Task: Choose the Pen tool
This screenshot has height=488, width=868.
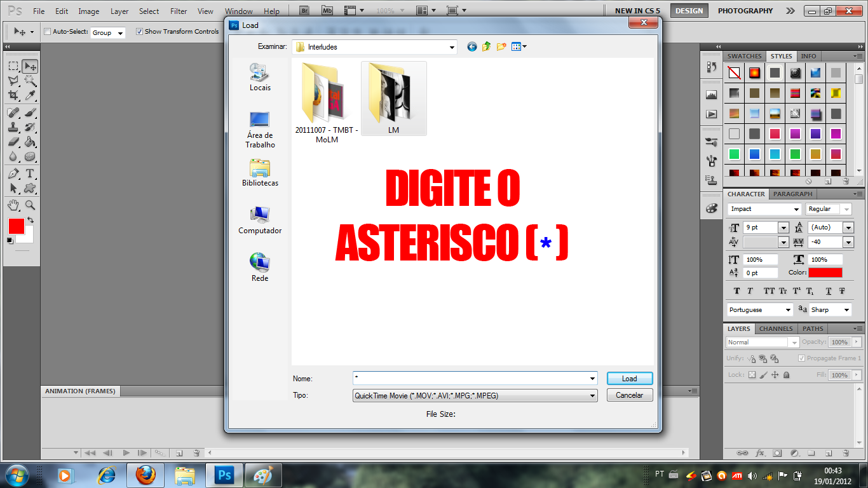Action: (x=13, y=173)
